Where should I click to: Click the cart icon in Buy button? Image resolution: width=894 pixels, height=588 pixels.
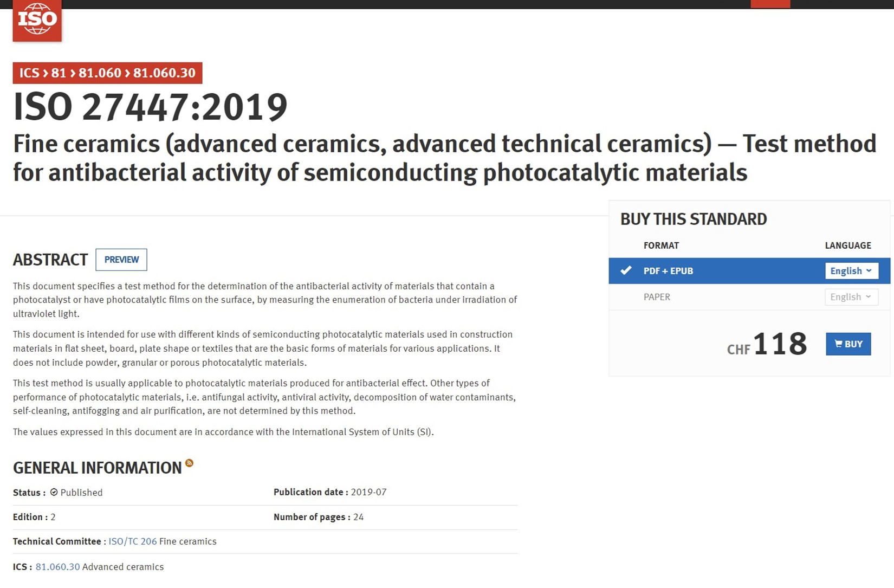coord(838,344)
